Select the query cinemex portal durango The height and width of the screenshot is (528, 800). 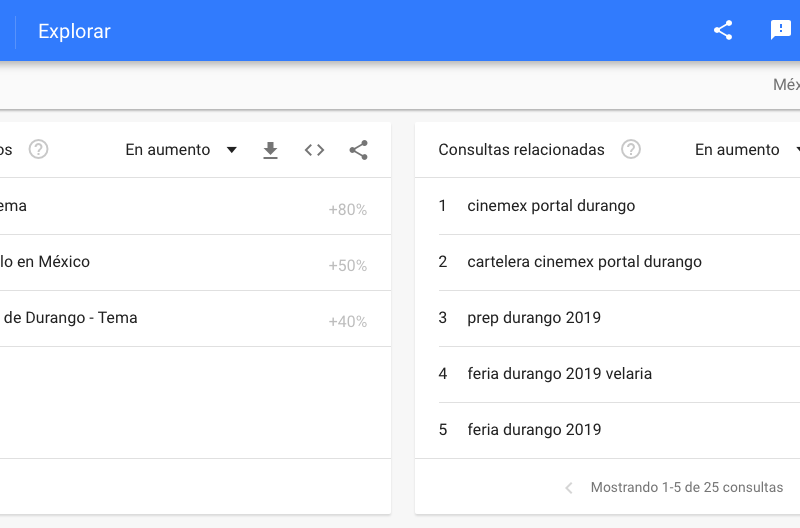pos(551,206)
